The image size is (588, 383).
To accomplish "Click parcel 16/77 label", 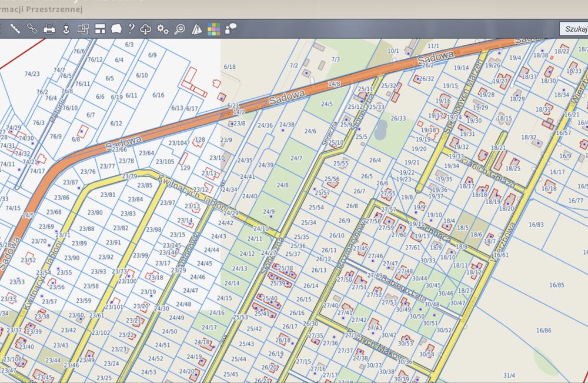I will coord(576,201).
